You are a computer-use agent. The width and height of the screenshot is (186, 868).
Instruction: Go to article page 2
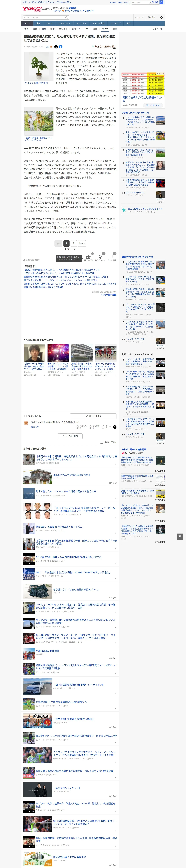point(74,243)
